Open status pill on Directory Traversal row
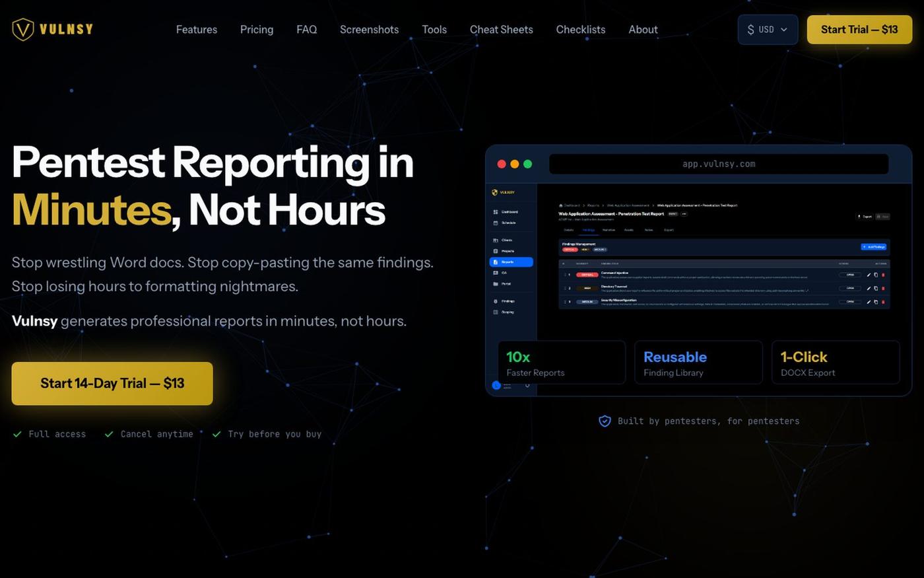This screenshot has height=578, width=924. [x=850, y=288]
